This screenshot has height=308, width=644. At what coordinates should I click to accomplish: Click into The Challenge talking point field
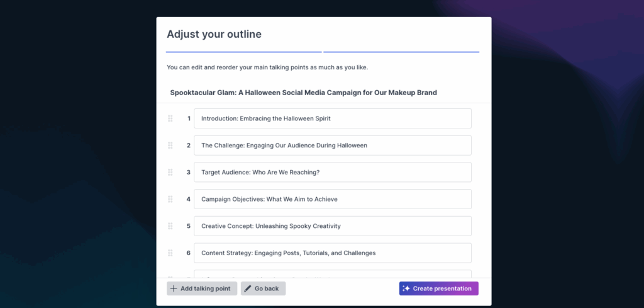(332, 145)
